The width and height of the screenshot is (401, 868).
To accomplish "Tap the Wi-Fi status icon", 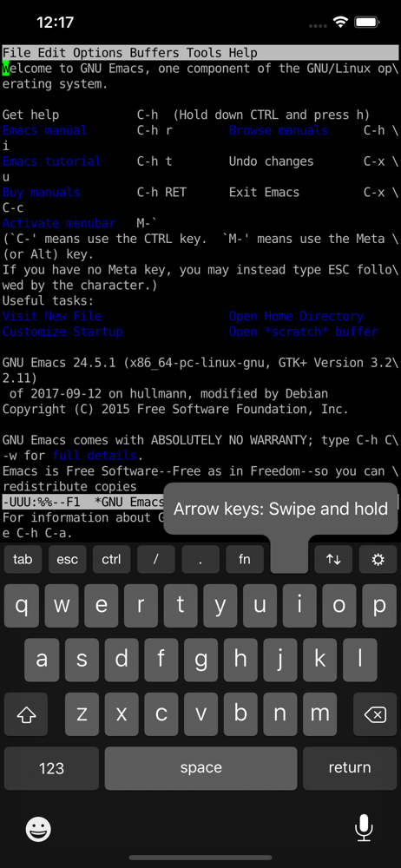I will tap(339, 23).
